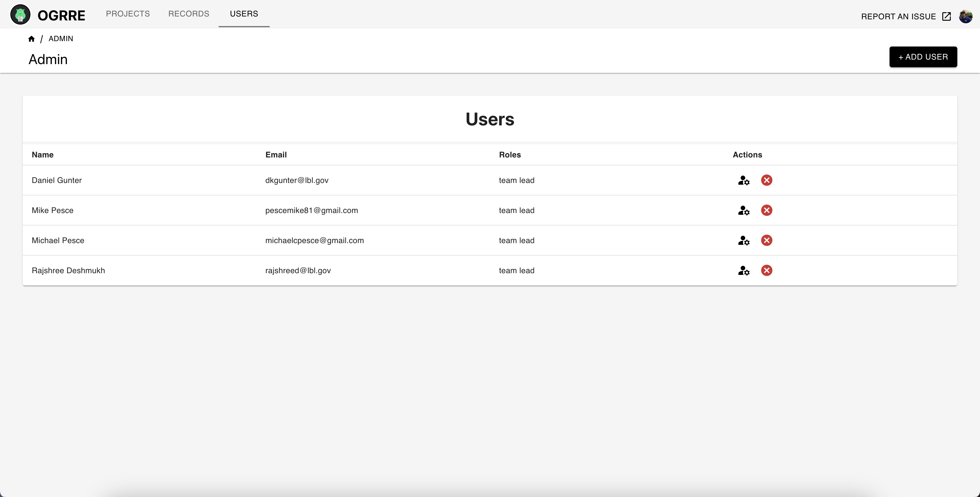Click team lead role of Mike Pesce
The width and height of the screenshot is (980, 497).
point(517,210)
